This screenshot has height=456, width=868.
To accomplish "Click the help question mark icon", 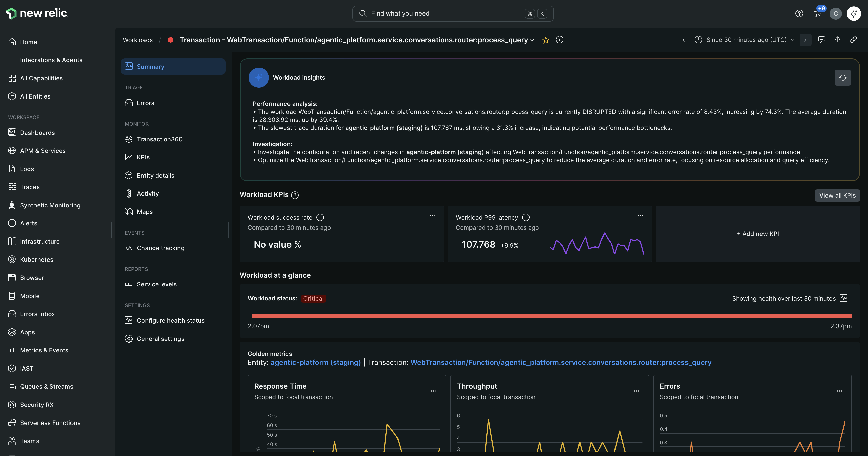I will pyautogui.click(x=799, y=14).
